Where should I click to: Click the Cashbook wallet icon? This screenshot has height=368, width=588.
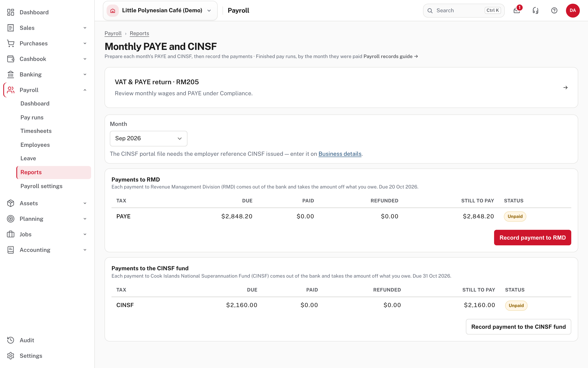pos(10,59)
